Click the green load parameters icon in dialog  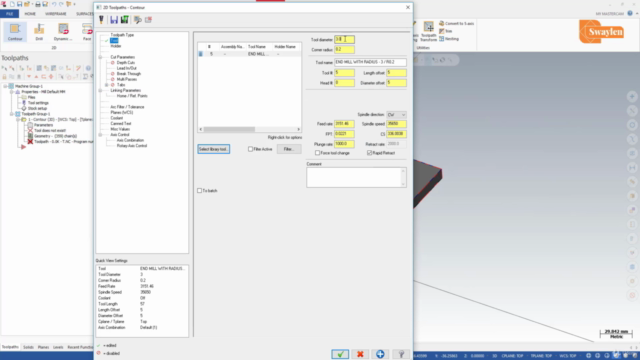coord(124,20)
